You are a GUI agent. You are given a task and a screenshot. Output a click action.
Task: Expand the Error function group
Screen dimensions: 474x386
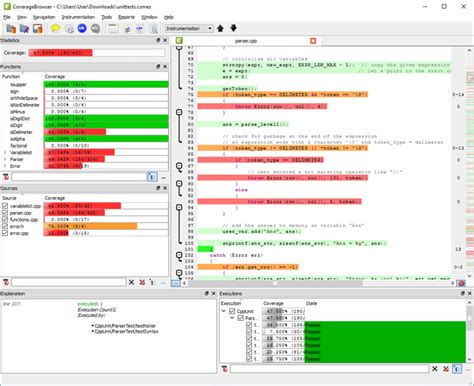(x=5, y=166)
